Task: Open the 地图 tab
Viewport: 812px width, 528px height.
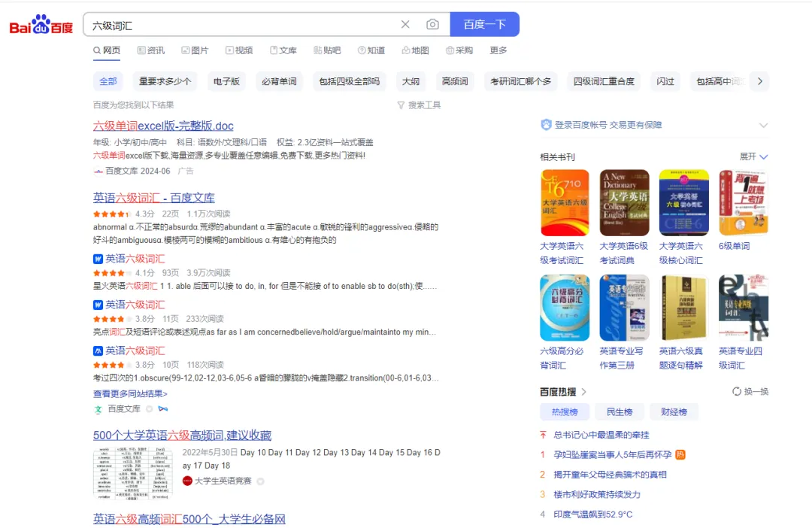Action: pyautogui.click(x=415, y=50)
